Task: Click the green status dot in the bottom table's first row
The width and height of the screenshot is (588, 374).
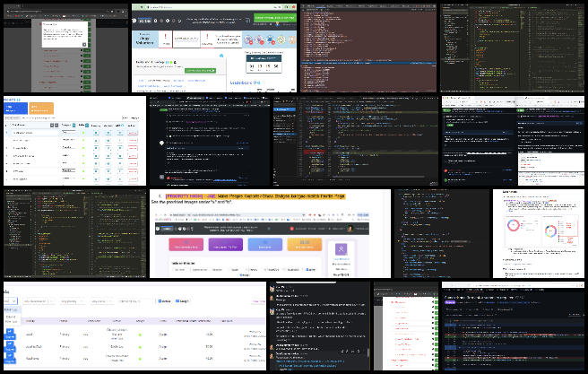Action: pos(140,334)
